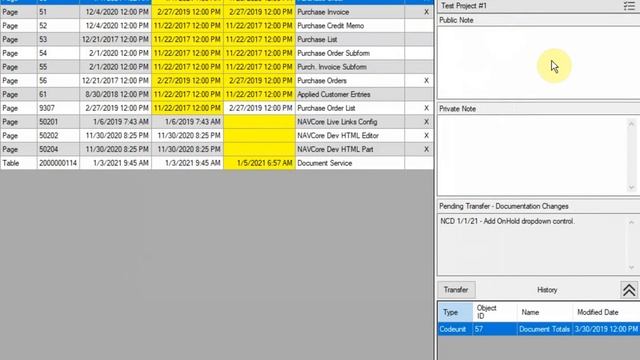Click the up arrow of Pending Transfer scrollbar

tap(631, 222)
